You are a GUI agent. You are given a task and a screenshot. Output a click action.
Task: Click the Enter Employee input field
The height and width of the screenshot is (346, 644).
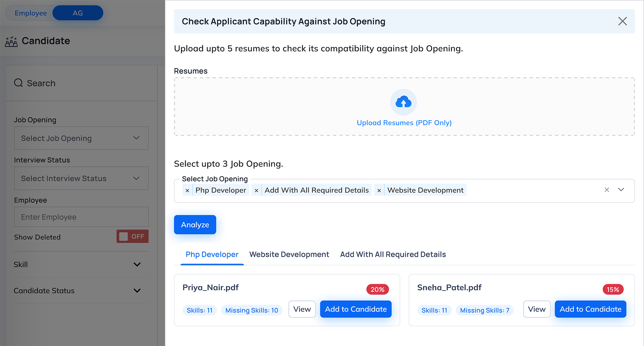click(x=81, y=217)
